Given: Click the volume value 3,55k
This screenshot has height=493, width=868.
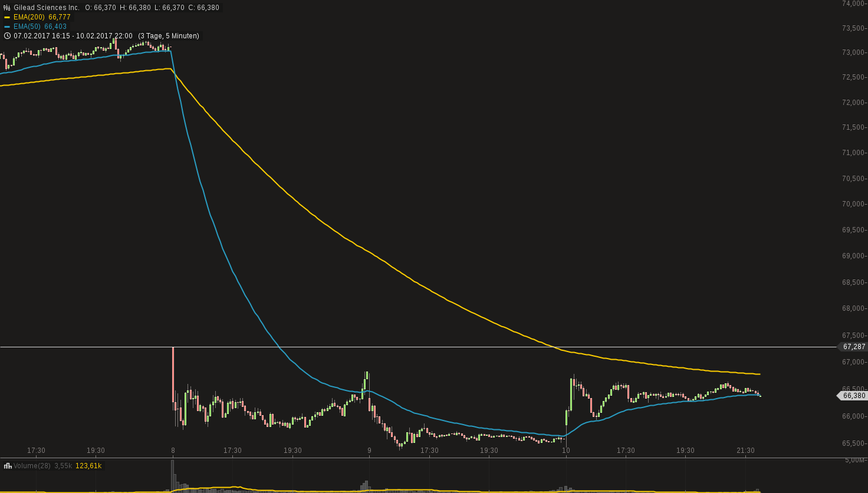Looking at the screenshot, I should [63, 466].
